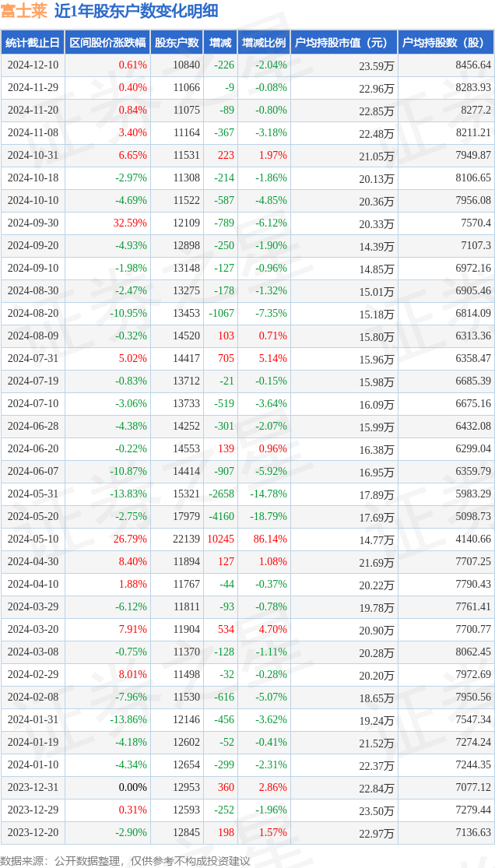495x868 pixels.
Task: Click the -18.79% ratio cell
Action: 264,516
